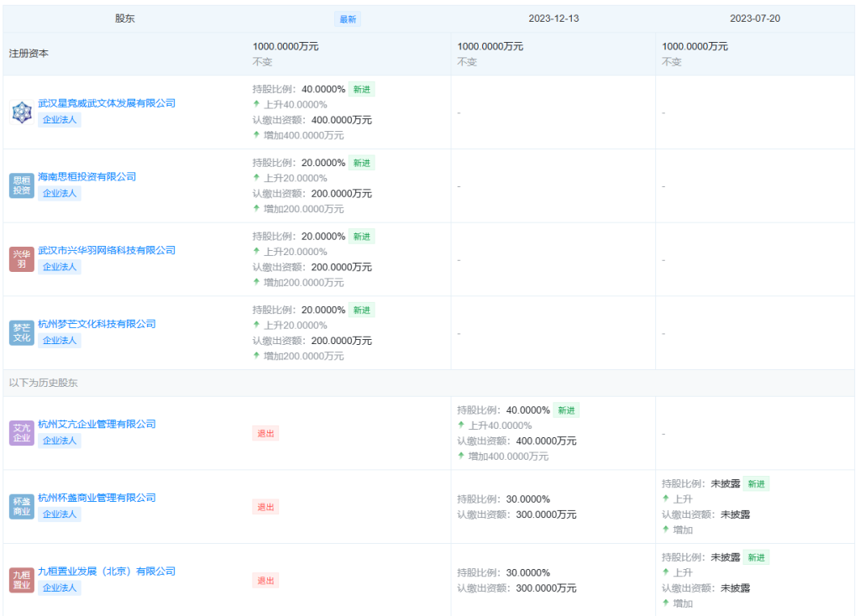Select the 2023-12-13 date column header
This screenshot has width=860, height=616.
[553, 18]
